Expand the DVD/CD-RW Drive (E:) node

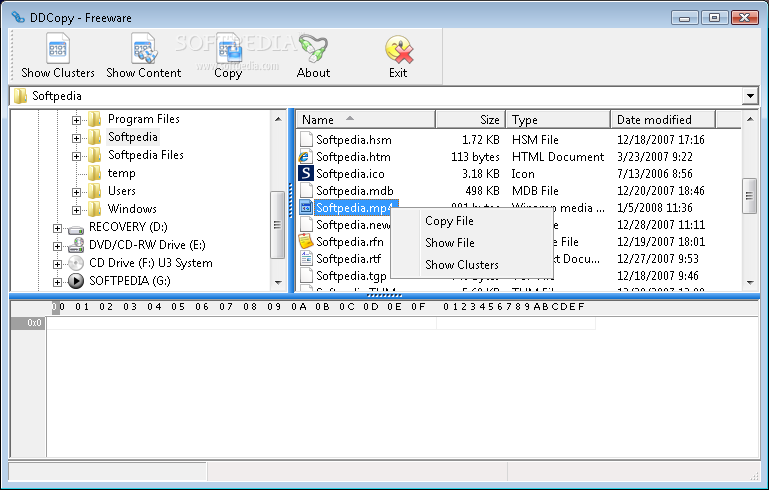click(x=57, y=246)
